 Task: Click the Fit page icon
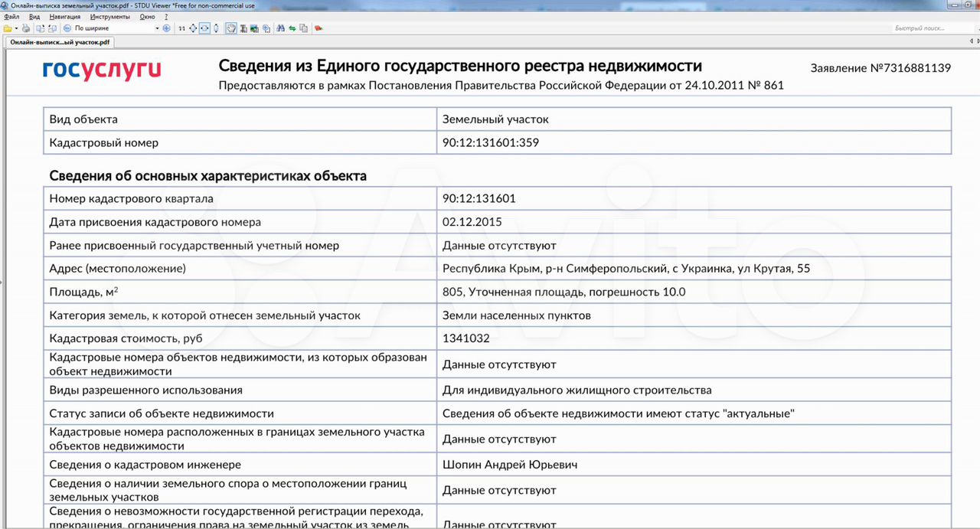(193, 28)
